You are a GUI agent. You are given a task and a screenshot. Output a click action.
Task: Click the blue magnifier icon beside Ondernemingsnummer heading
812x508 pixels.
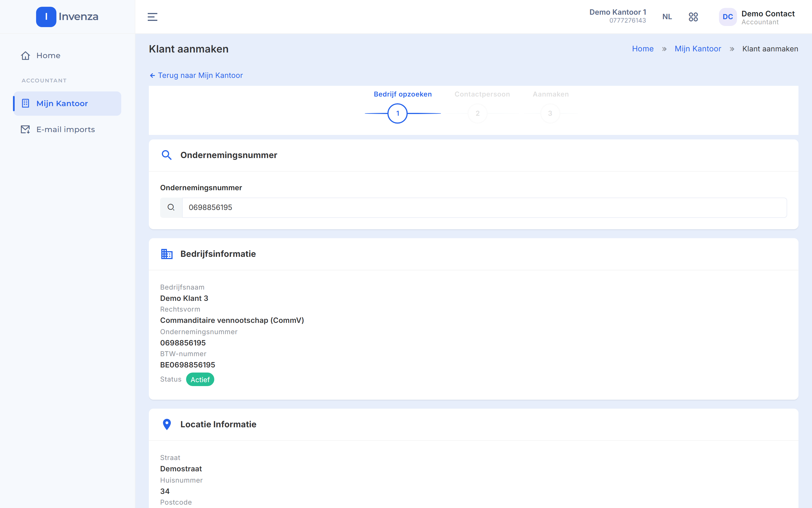[167, 155]
